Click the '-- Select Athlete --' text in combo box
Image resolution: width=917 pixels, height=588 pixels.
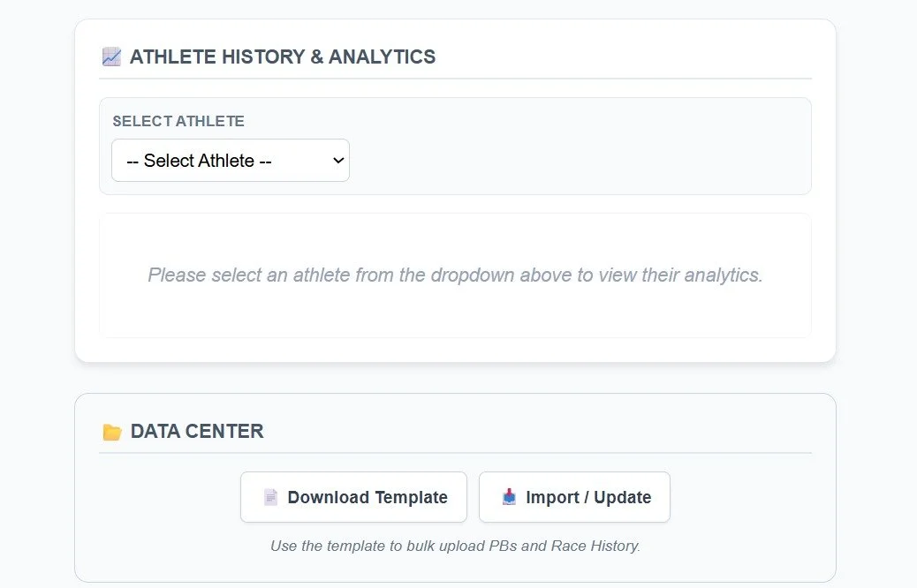199,161
